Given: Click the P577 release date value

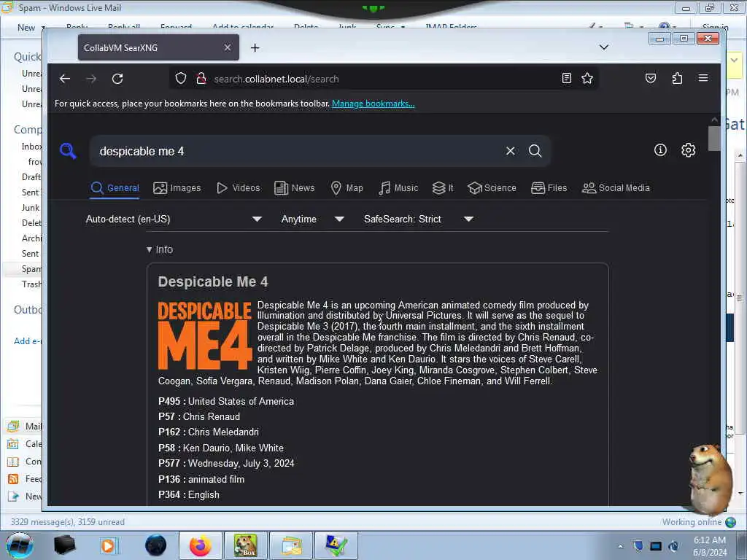Looking at the screenshot, I should [x=241, y=463].
